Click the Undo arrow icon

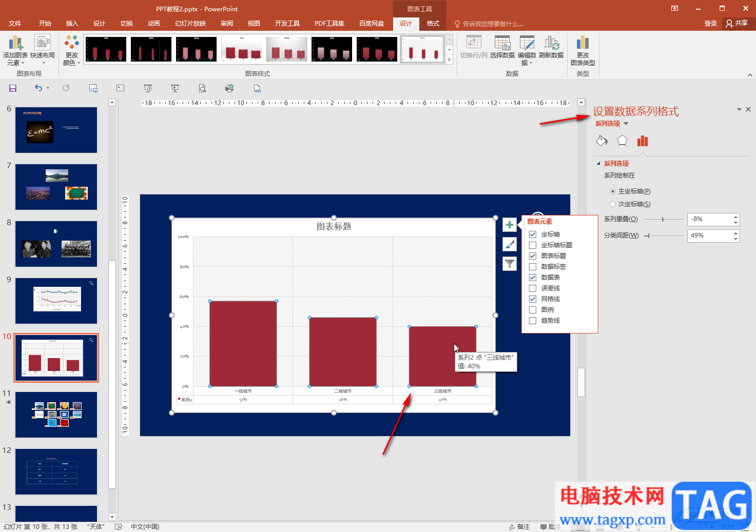pyautogui.click(x=38, y=88)
